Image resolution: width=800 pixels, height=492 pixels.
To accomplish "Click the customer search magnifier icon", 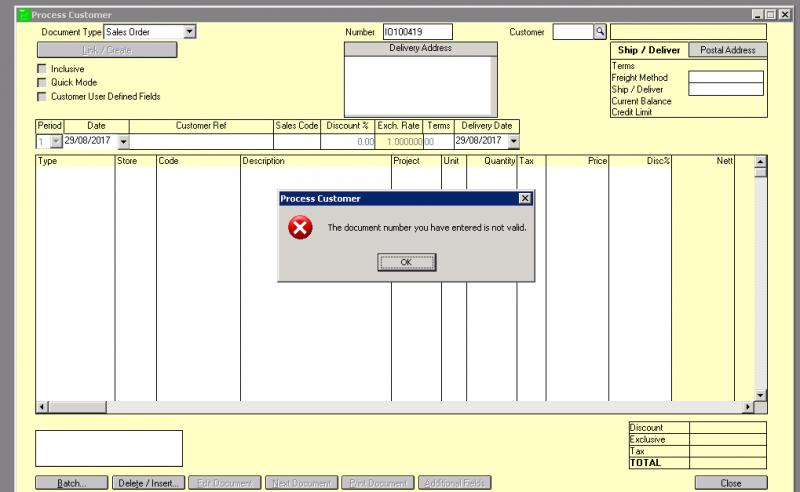I will [x=600, y=32].
